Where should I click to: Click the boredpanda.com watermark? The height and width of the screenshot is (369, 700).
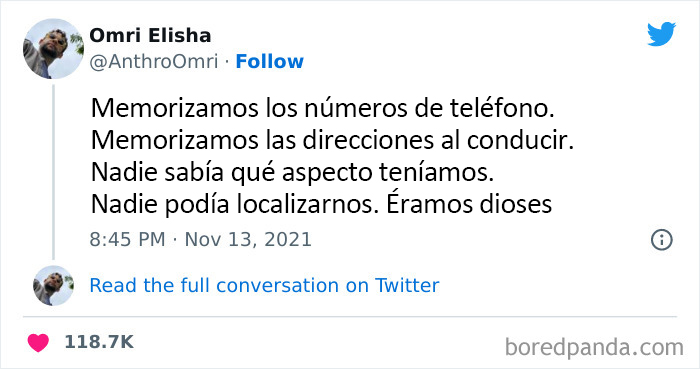594,347
